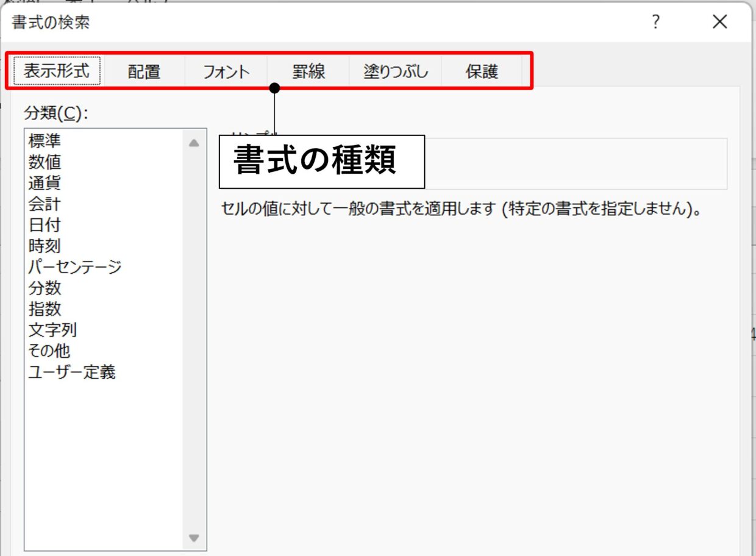Select the フォント tab

pos(226,72)
